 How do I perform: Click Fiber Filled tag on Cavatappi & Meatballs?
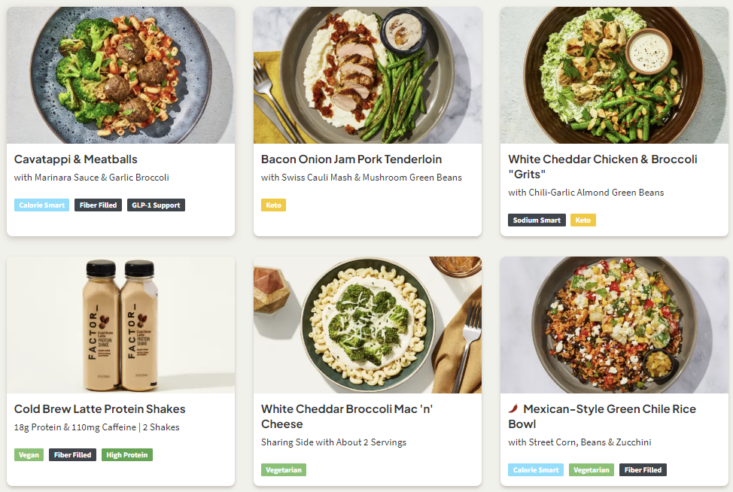(x=98, y=205)
